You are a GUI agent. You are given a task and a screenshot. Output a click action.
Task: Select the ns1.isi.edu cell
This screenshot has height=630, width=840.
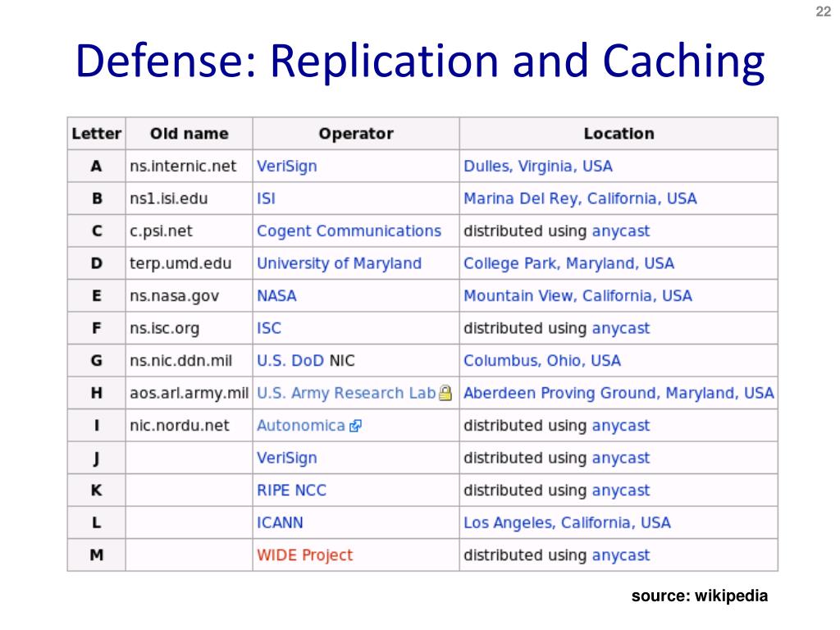(189, 199)
